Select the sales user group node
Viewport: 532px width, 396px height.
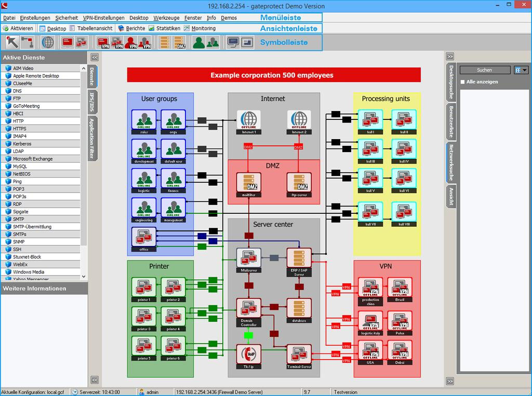(x=144, y=122)
